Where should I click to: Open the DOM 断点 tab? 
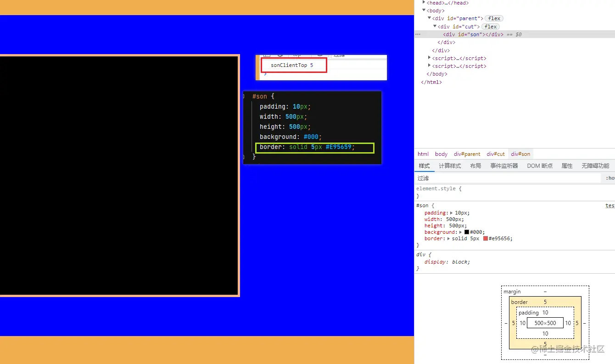[540, 166]
